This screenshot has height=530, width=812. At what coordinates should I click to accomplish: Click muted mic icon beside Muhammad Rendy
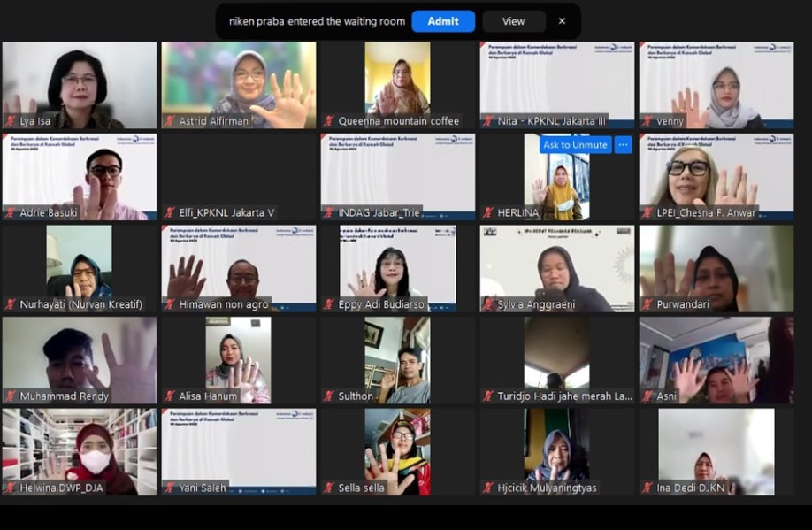[x=11, y=396]
